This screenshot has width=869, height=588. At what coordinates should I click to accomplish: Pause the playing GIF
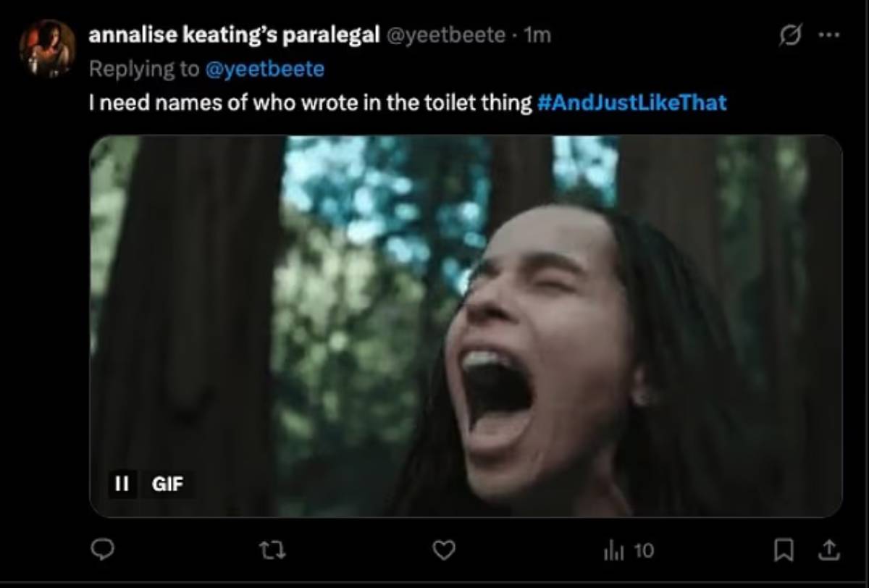click(122, 484)
